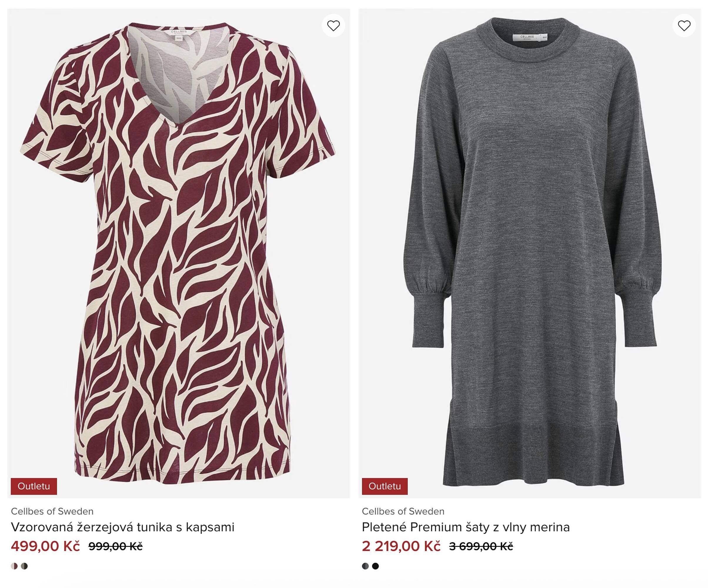Viewport: 708px width, 588px height.
Task: Open 'Pletené Premium šaty z vlny merina'
Action: coord(466,527)
